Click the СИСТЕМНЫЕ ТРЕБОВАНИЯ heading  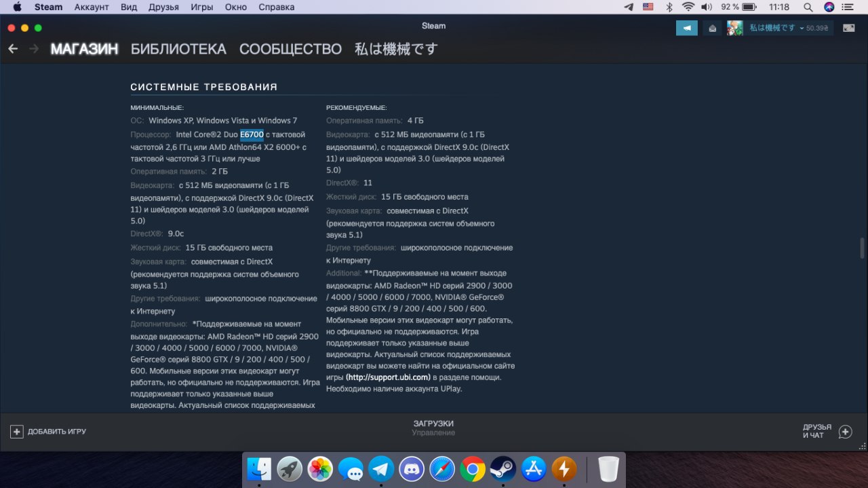coord(204,87)
